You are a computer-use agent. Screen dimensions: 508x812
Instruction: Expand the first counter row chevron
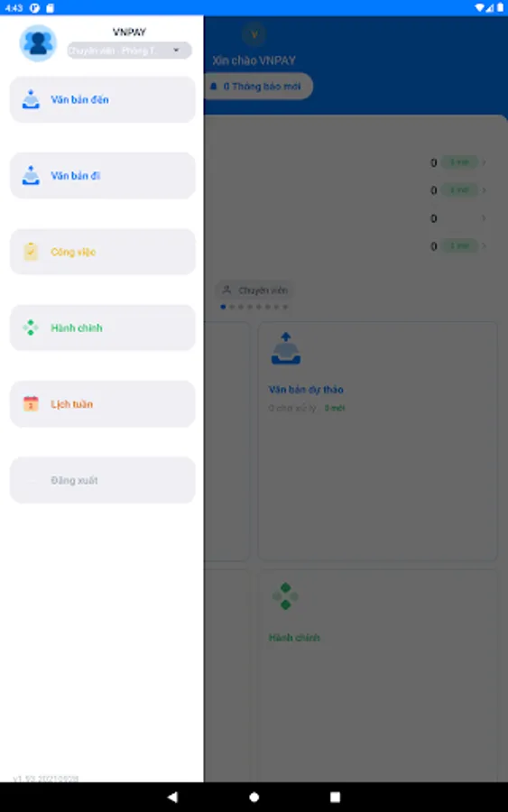coord(484,162)
